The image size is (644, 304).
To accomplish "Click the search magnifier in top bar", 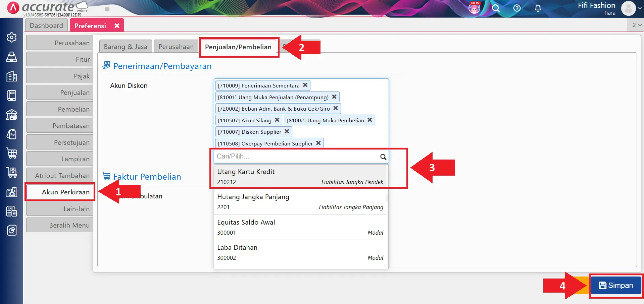I will point(496,8).
